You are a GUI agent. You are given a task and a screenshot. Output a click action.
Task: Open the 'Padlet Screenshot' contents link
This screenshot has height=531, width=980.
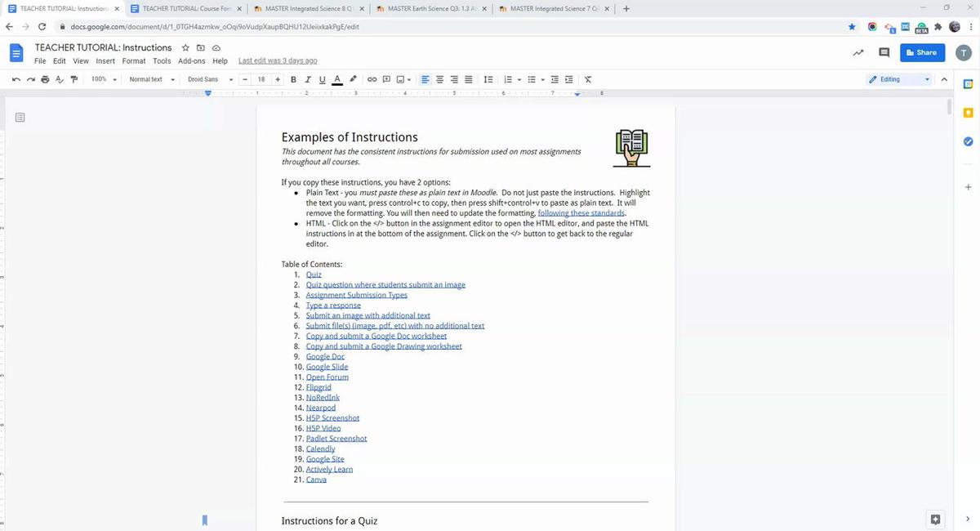click(x=336, y=438)
